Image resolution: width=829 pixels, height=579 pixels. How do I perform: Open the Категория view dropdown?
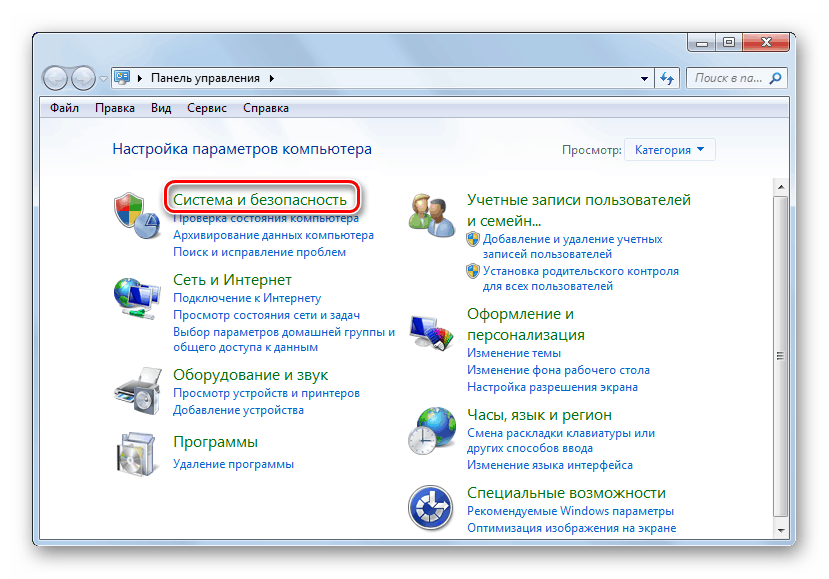click(x=669, y=150)
